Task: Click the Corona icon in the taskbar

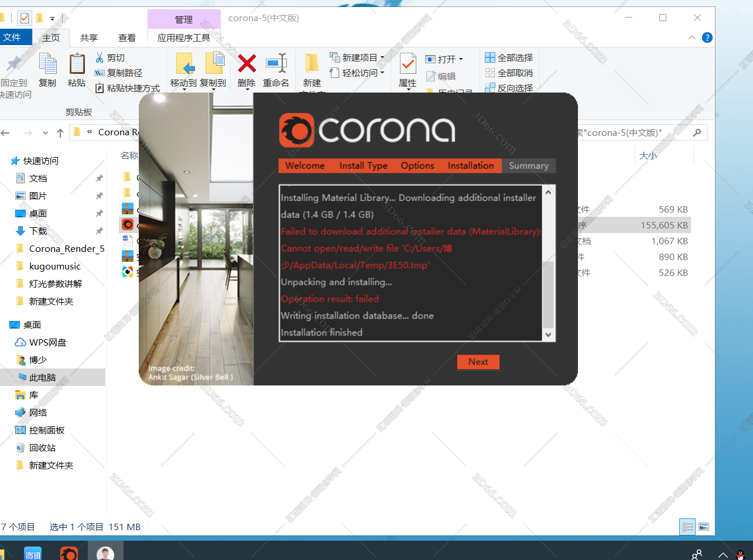Action: click(x=69, y=553)
